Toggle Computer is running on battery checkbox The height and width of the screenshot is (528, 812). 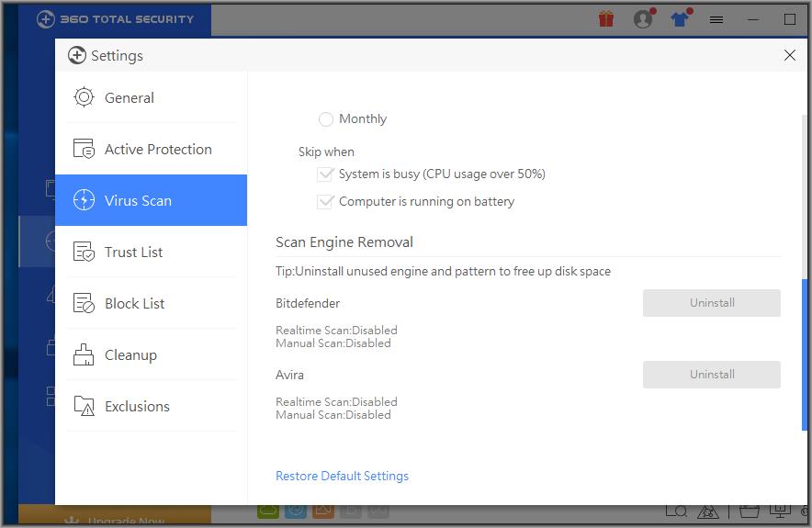click(325, 201)
